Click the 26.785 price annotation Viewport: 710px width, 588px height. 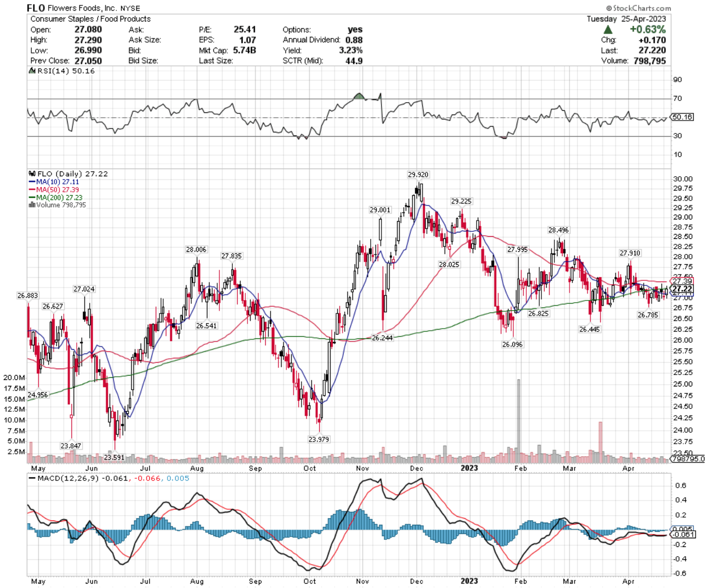click(x=648, y=315)
